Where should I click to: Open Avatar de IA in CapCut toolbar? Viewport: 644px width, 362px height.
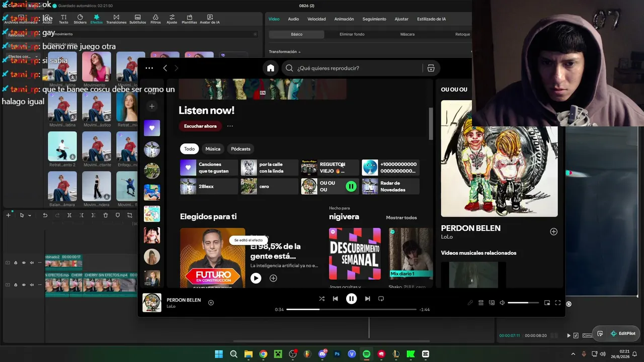(x=210, y=19)
